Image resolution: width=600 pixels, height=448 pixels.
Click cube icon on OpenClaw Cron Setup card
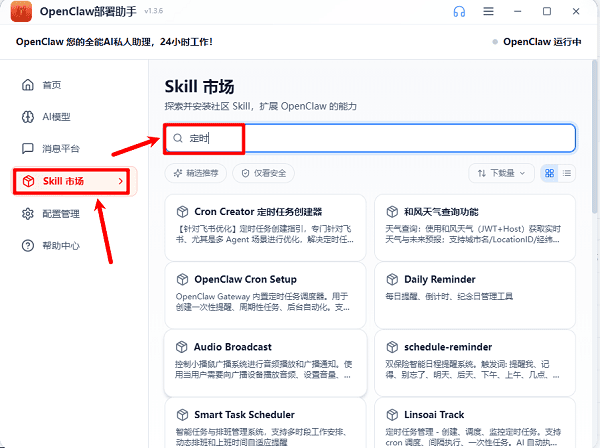click(182, 279)
